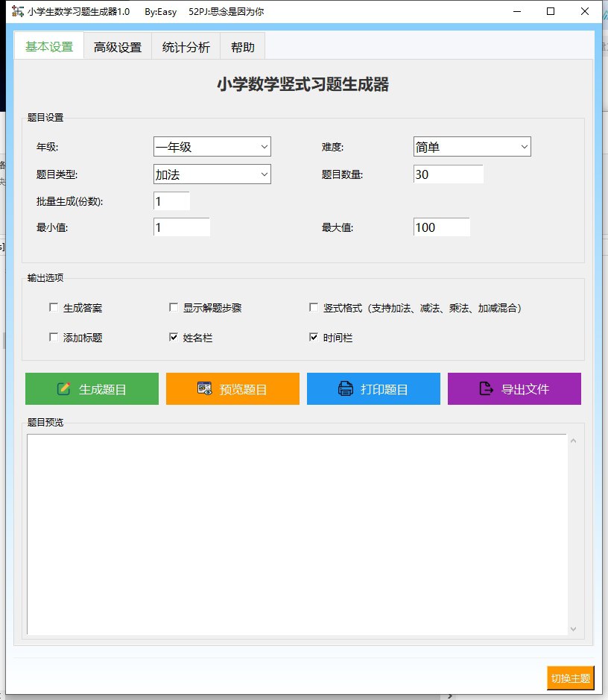Disable the 姓名栏 checkbox

click(174, 336)
